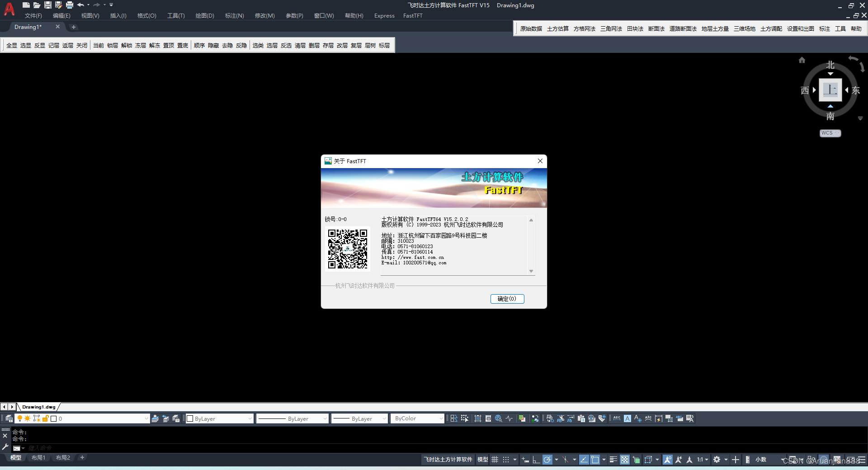Image resolution: width=868 pixels, height=470 pixels.
Task: Open the ByLayer linetype dropdown
Action: tap(292, 418)
